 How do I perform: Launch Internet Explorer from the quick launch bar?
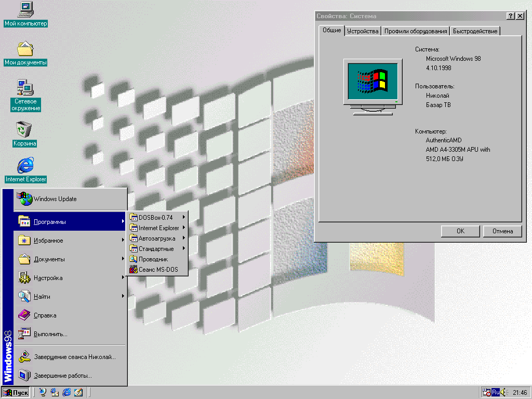tap(66, 392)
